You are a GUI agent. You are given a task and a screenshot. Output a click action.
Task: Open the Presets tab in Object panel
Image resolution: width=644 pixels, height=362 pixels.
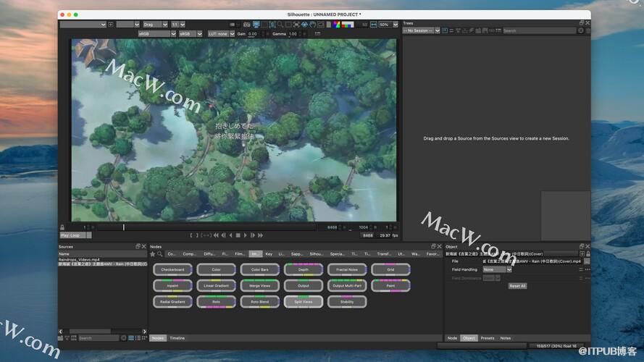tap(488, 338)
